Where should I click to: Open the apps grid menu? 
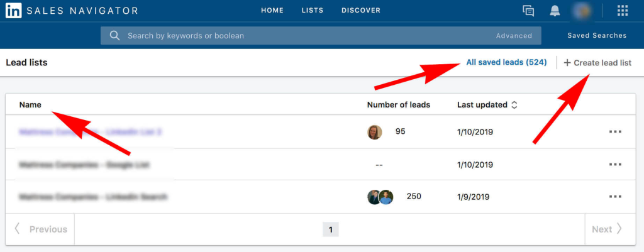click(623, 11)
